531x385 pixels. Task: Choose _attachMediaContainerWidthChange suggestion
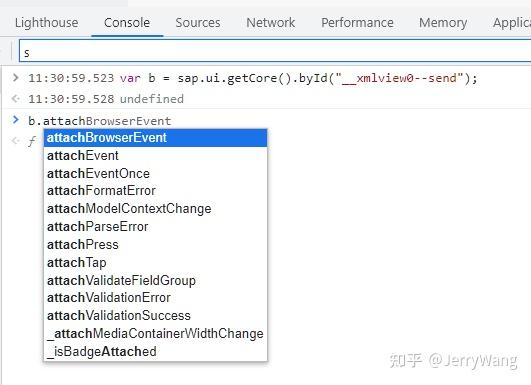click(155, 334)
